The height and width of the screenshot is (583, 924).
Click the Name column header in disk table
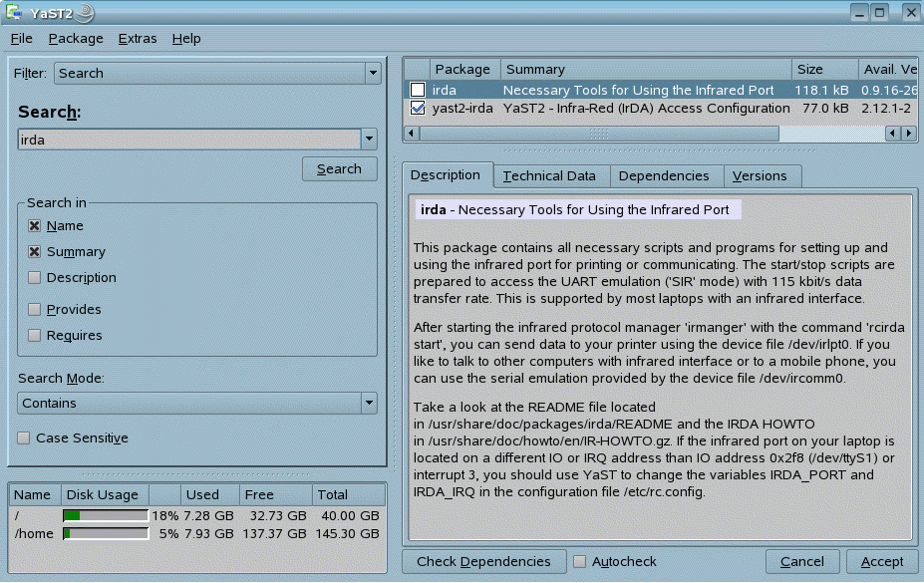[x=35, y=494]
